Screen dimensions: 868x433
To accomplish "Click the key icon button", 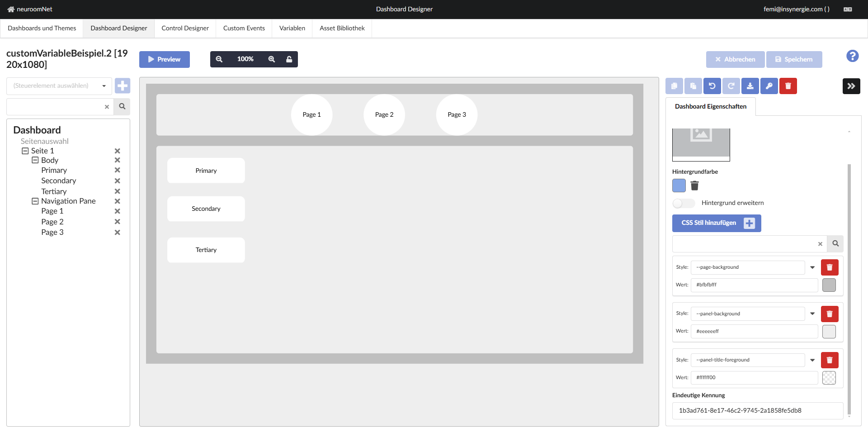I will click(769, 86).
